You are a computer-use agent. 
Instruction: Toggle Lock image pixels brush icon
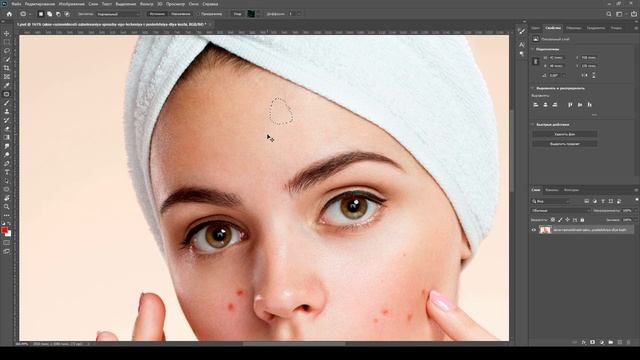click(x=560, y=220)
